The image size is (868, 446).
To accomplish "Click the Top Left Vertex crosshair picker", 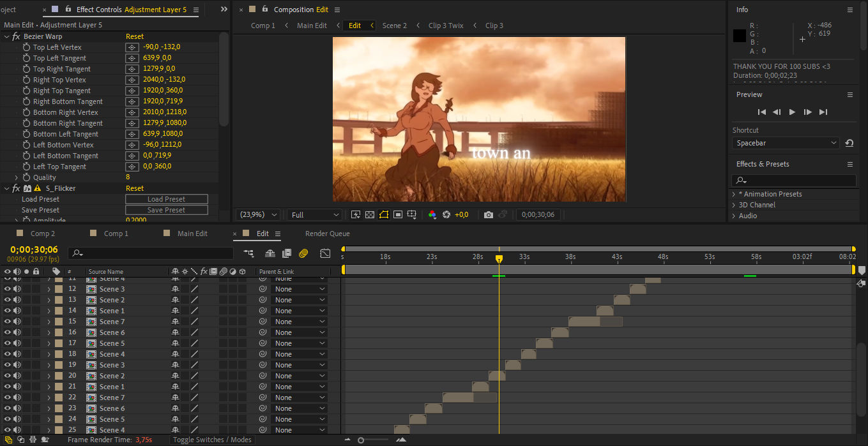I will click(x=132, y=47).
